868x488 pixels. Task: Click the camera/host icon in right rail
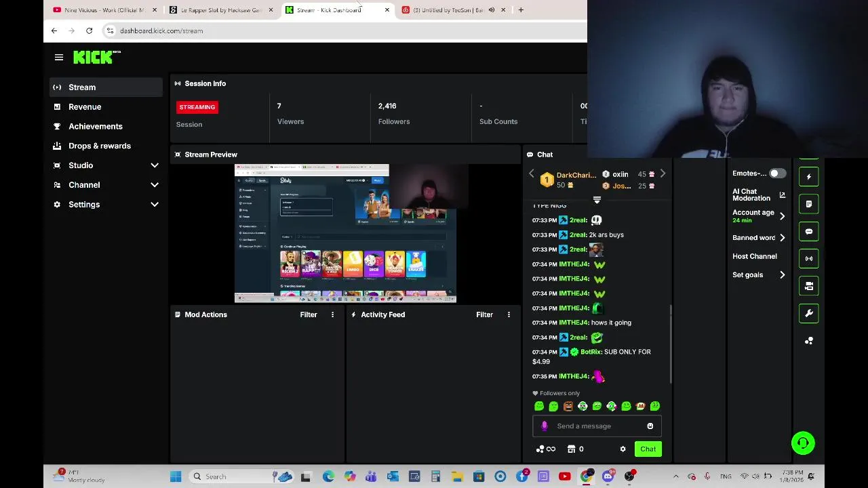(809, 286)
